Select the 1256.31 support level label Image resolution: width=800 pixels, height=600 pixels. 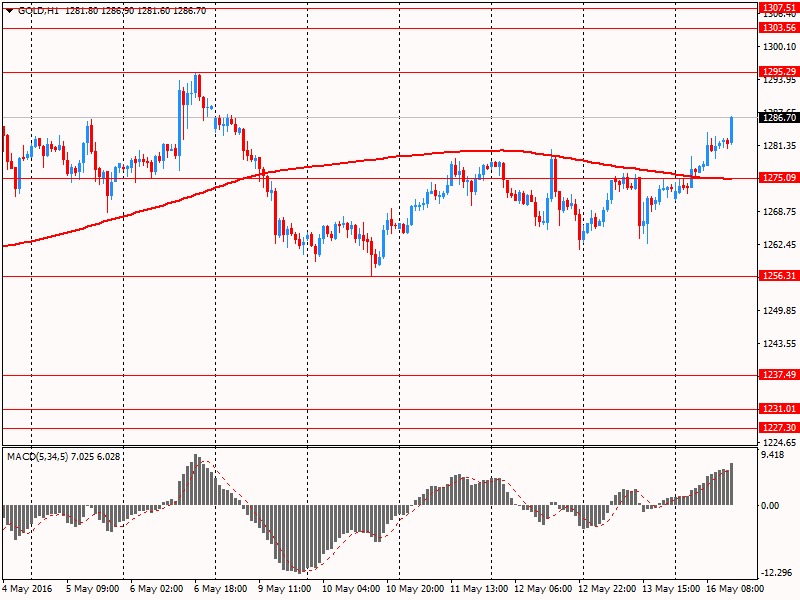pos(779,276)
